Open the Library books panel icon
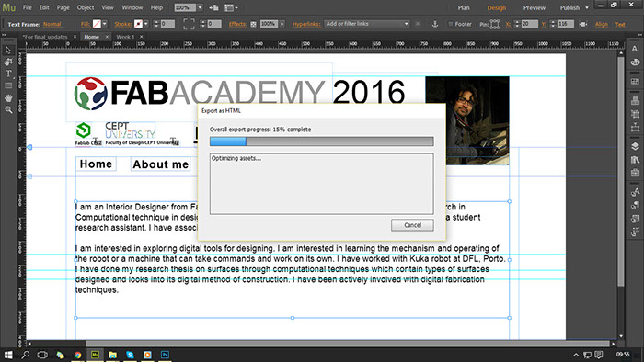Viewport: 644px width, 362px height. [635, 160]
